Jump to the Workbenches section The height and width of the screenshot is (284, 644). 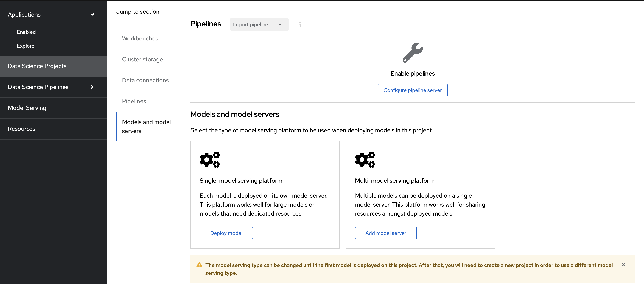click(140, 38)
